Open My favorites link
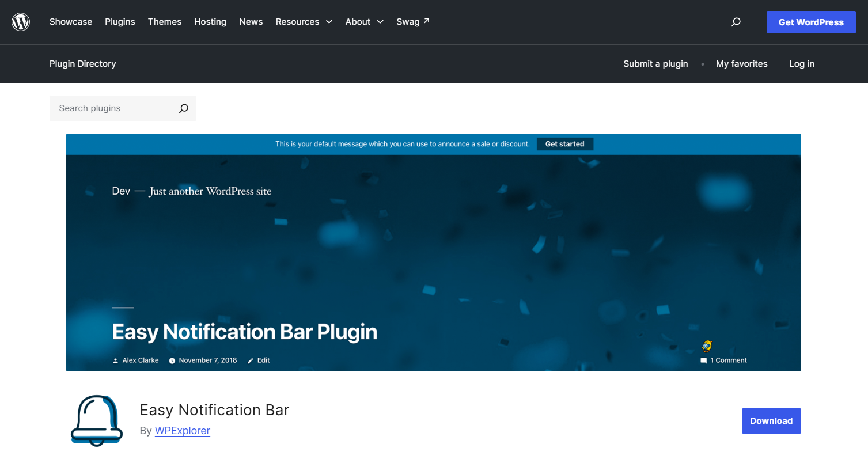 click(x=742, y=64)
